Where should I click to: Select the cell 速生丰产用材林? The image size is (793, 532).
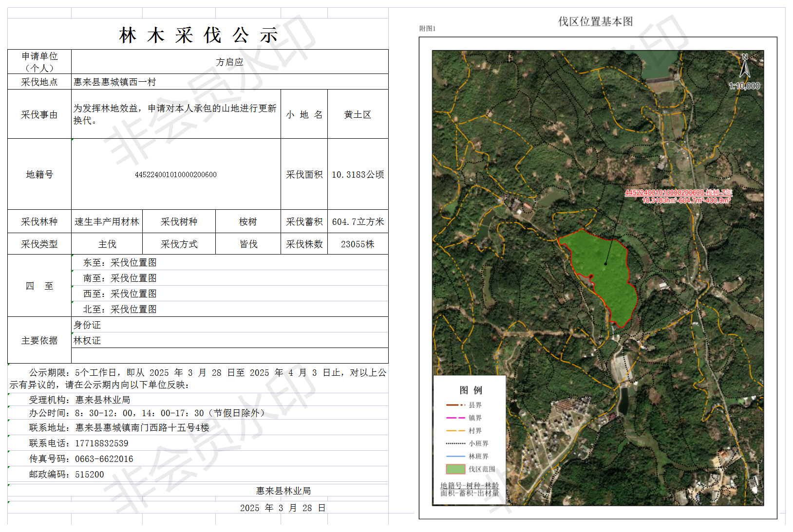pyautogui.click(x=107, y=221)
